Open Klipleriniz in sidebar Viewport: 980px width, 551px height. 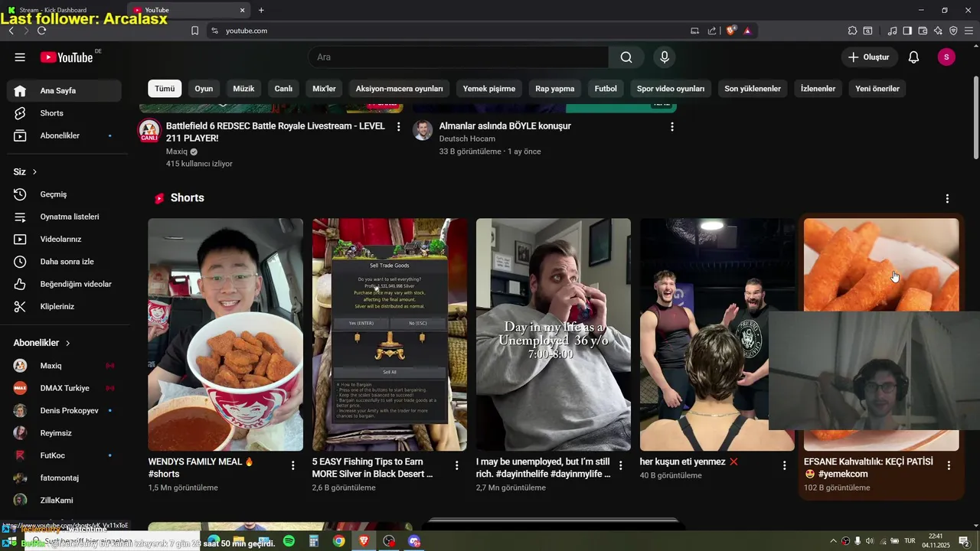coord(64,306)
